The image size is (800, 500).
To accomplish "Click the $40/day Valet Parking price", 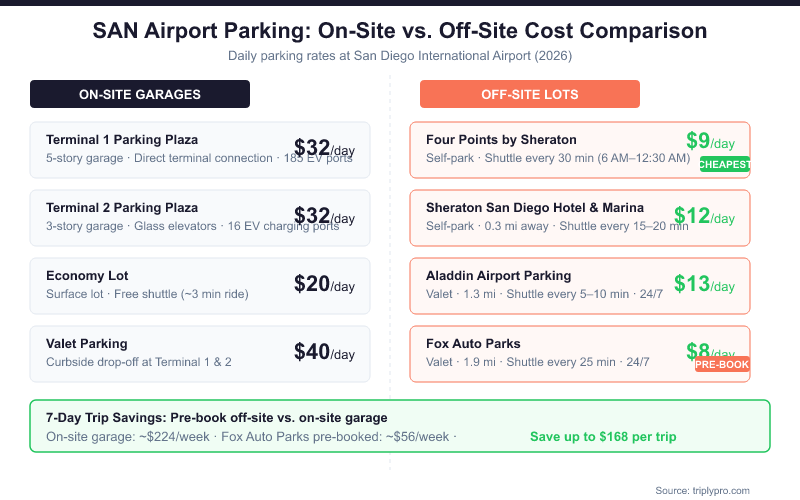I will click(x=324, y=352).
